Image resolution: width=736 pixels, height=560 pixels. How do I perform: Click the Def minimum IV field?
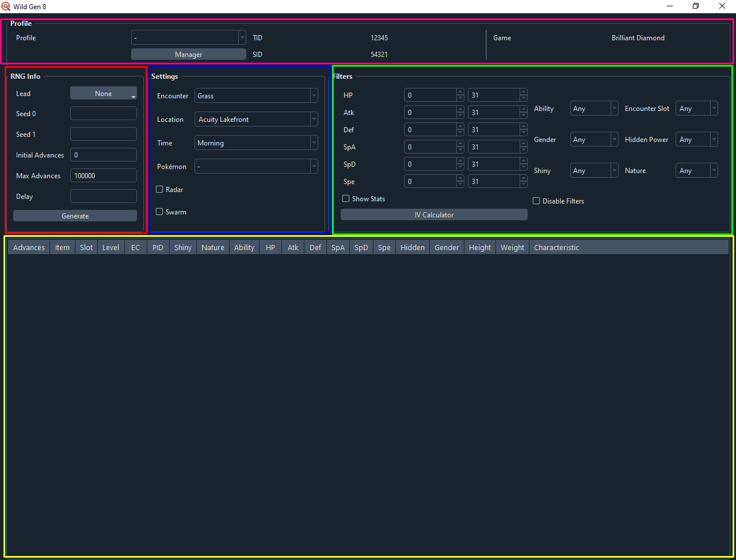(x=434, y=130)
